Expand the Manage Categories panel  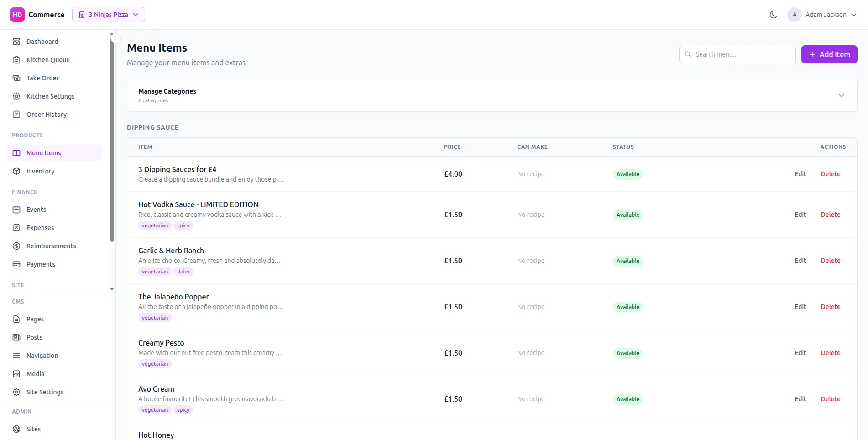[x=841, y=95]
